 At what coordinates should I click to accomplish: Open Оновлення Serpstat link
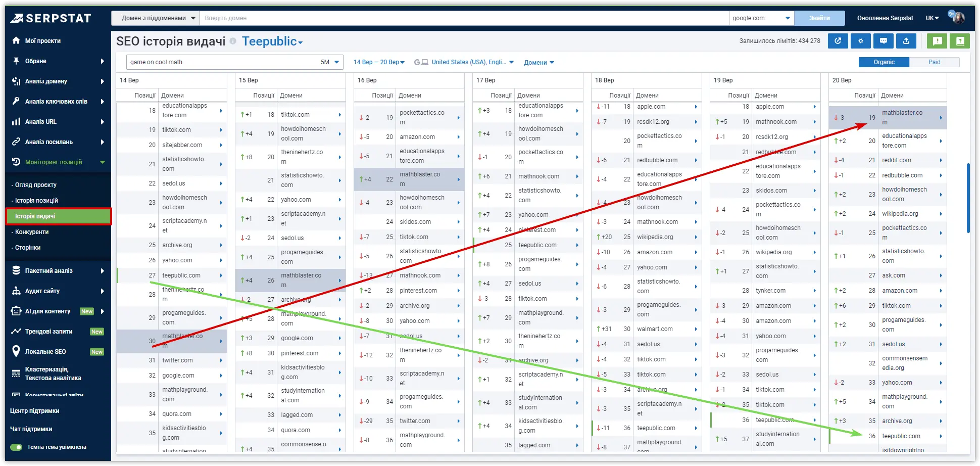point(885,18)
